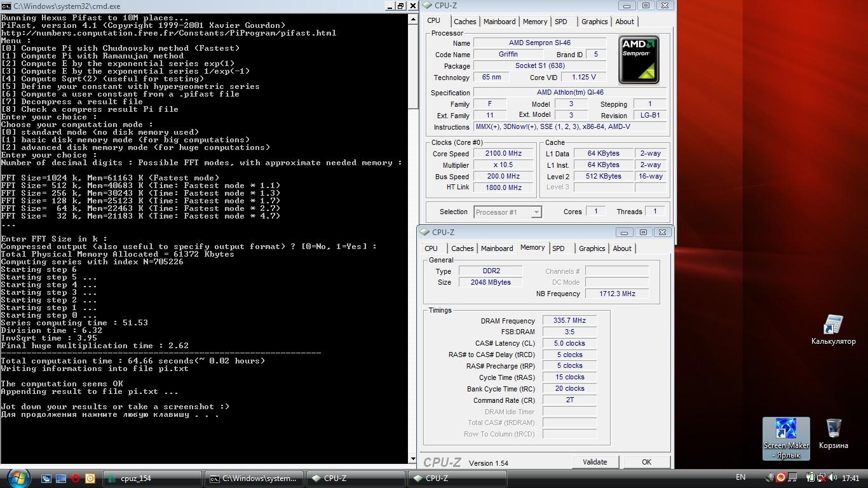Image resolution: width=868 pixels, height=488 pixels.
Task: Launch Opera from the quick launch bar
Action: (x=76, y=478)
